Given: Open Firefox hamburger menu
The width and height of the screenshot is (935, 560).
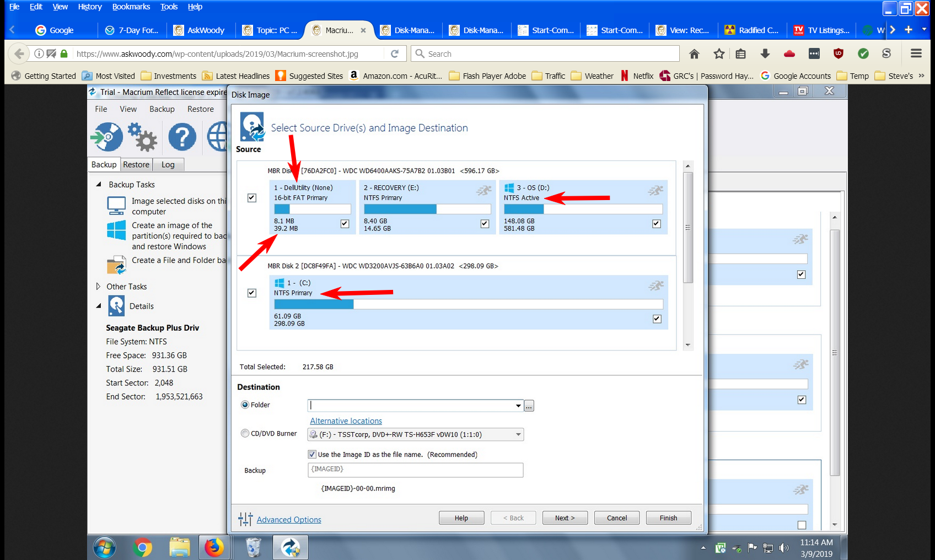Looking at the screenshot, I should [916, 53].
